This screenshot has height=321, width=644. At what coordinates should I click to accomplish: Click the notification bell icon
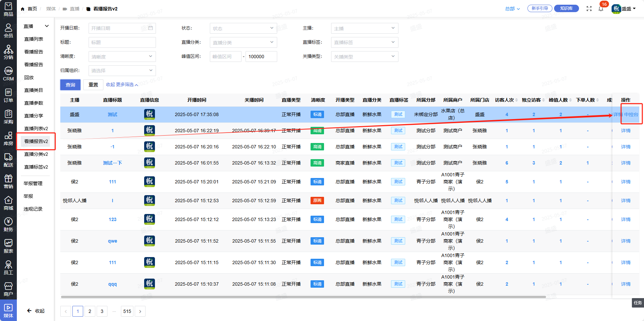point(601,9)
